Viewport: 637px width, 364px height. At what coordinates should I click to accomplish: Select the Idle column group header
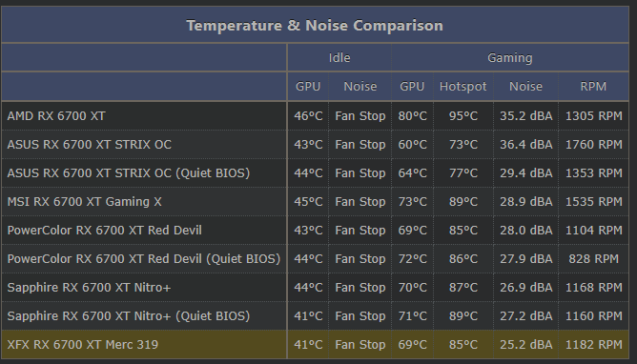click(339, 57)
